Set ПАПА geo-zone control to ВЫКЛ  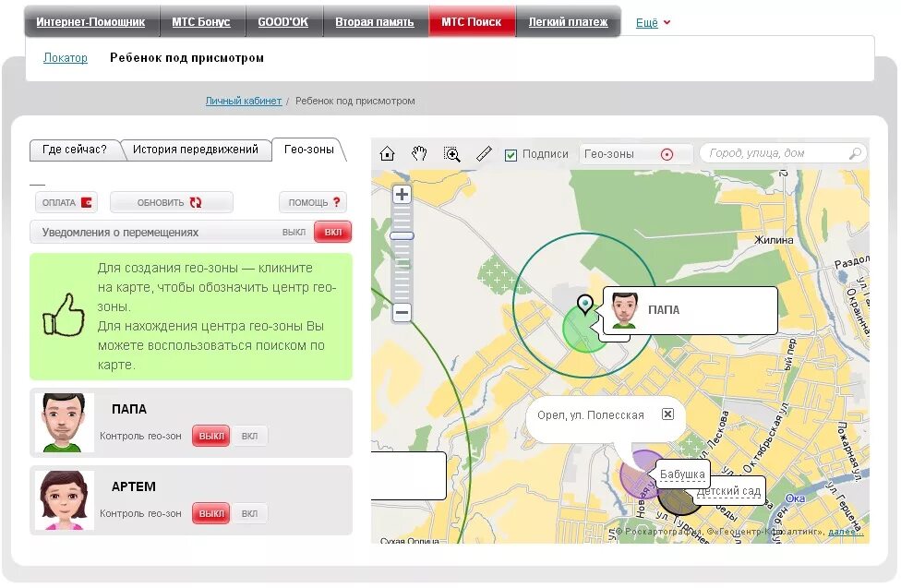[x=210, y=436]
